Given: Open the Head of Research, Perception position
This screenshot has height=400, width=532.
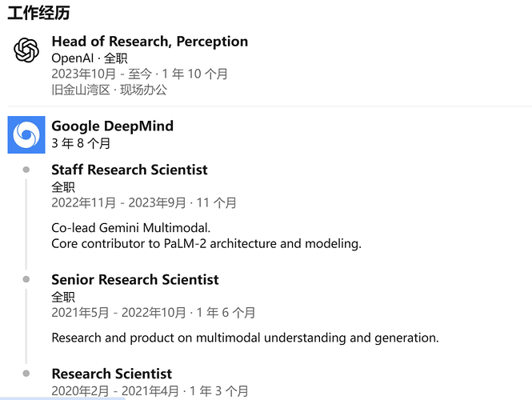Looking at the screenshot, I should coord(150,42).
